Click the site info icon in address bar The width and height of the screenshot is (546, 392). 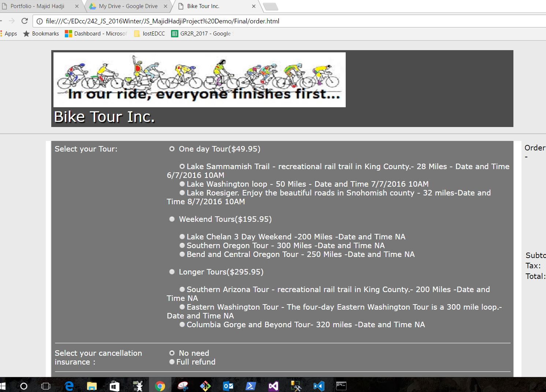pyautogui.click(x=40, y=21)
